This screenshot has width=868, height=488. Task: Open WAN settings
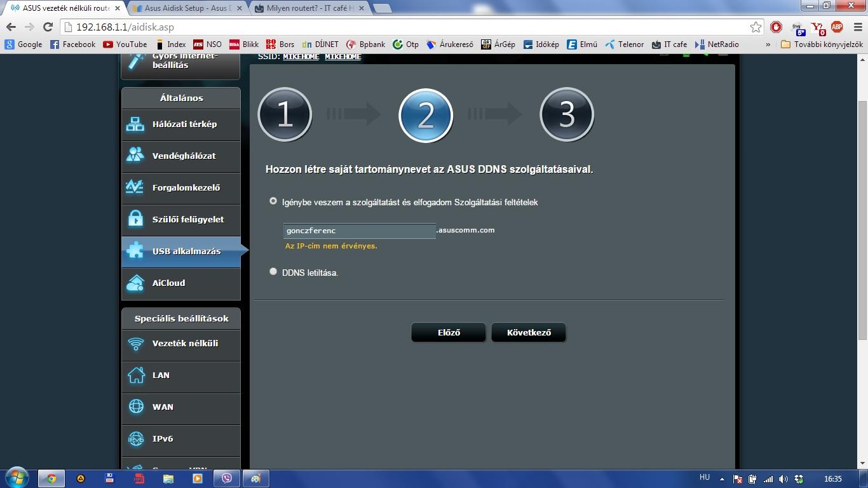click(181, 407)
